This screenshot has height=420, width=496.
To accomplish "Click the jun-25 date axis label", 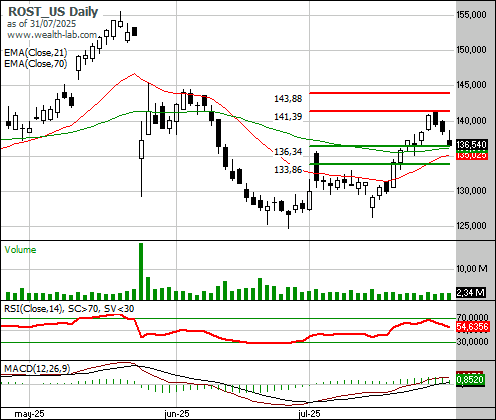I will [177, 414].
